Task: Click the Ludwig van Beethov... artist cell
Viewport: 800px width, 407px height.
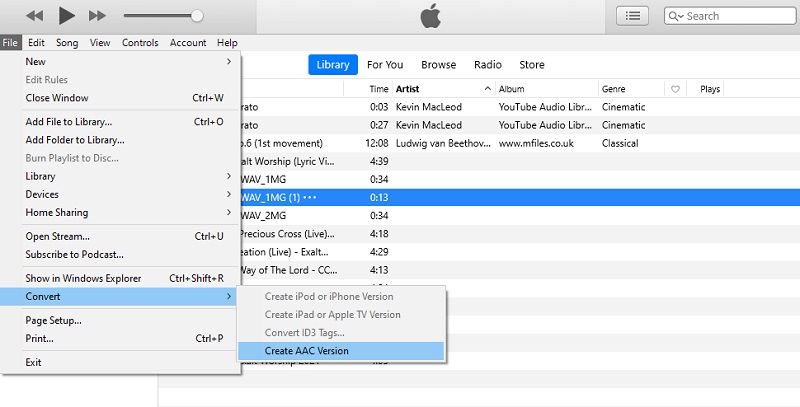Action: coord(443,143)
